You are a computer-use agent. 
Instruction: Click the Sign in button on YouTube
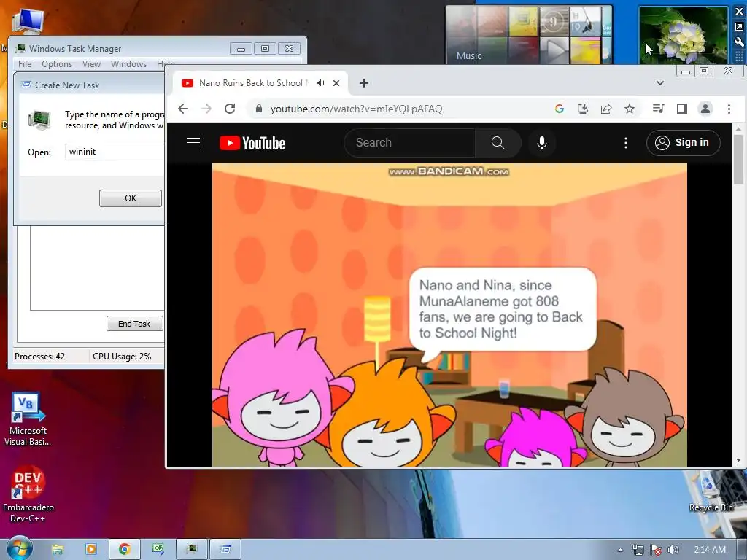coord(683,143)
